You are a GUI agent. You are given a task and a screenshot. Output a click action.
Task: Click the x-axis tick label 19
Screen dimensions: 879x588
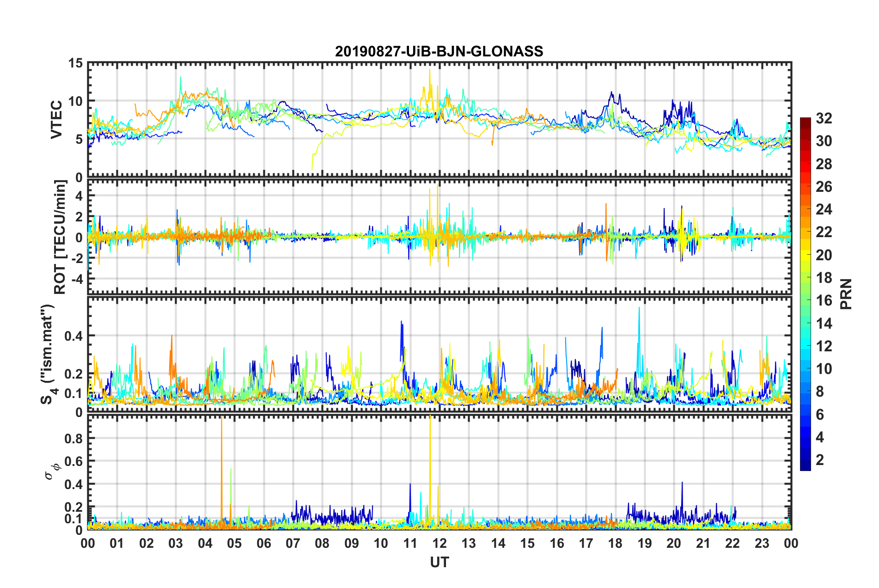pos(645,543)
